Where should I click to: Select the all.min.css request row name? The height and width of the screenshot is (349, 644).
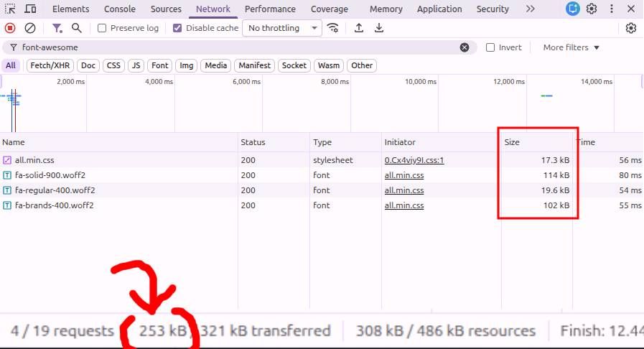34,160
